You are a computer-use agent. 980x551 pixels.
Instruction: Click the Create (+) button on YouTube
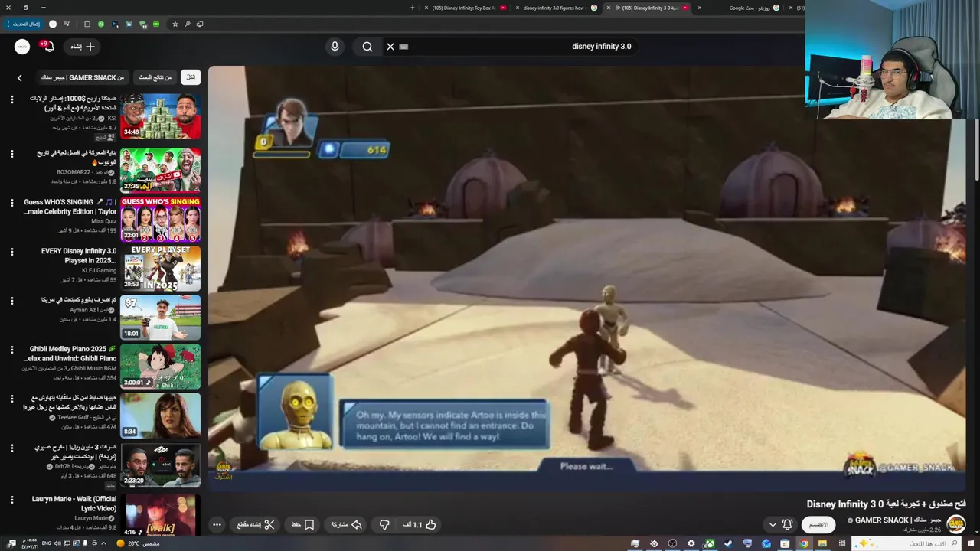click(x=83, y=47)
